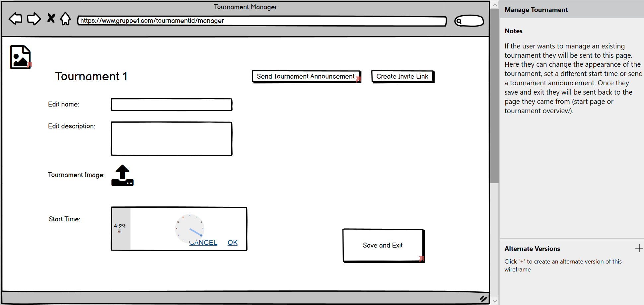Click the image placeholder logo icon
644x305 pixels.
coord(21,57)
